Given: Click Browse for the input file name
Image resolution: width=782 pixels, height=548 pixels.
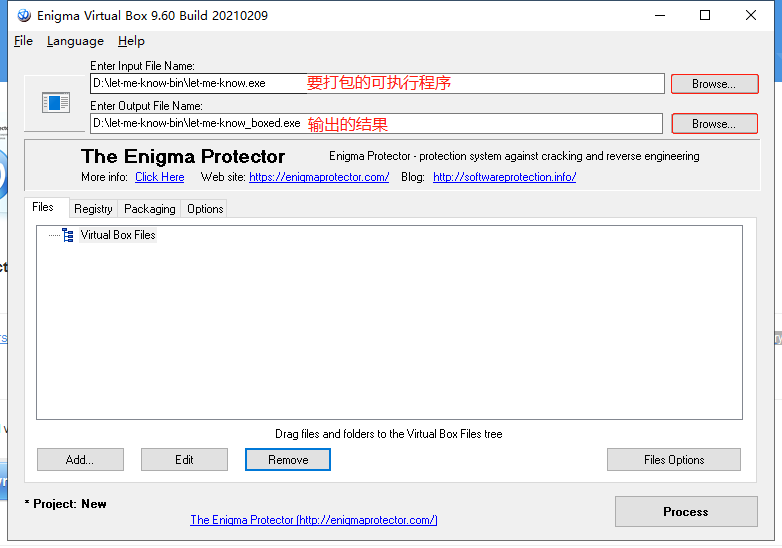Looking at the screenshot, I should click(714, 84).
